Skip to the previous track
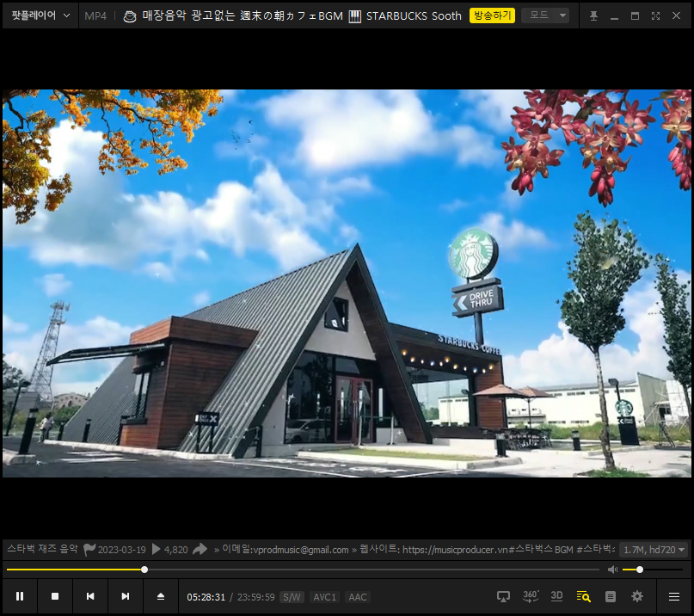The height and width of the screenshot is (616, 694). pyautogui.click(x=90, y=596)
